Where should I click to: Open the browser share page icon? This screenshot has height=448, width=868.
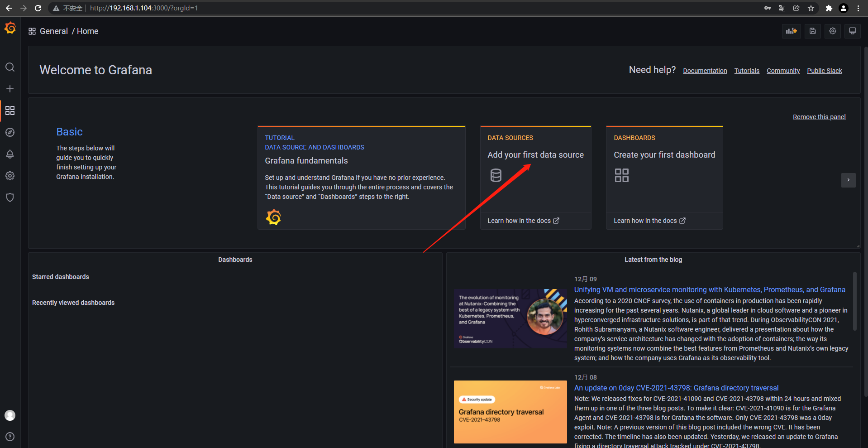(796, 8)
